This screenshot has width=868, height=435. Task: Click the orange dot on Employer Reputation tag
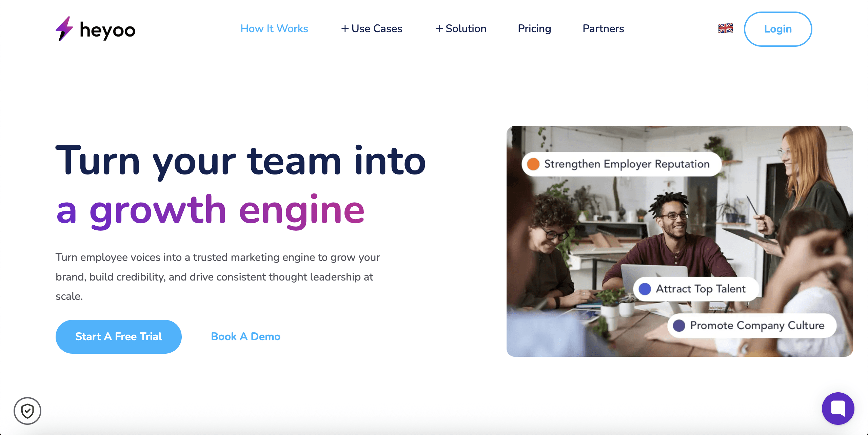(x=533, y=164)
